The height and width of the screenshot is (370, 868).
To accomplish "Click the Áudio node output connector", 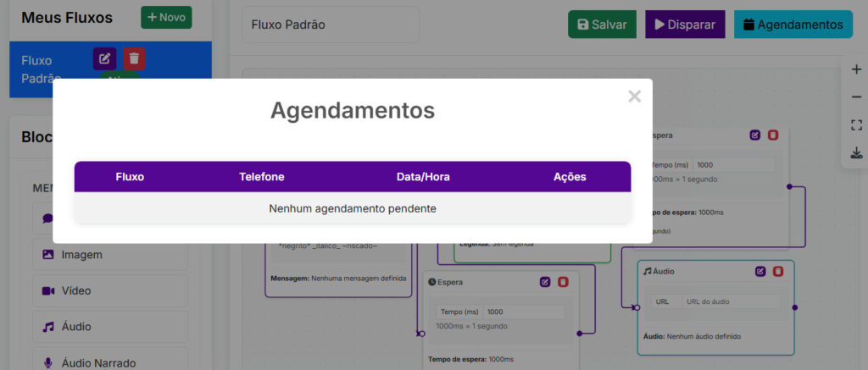I will click(794, 307).
